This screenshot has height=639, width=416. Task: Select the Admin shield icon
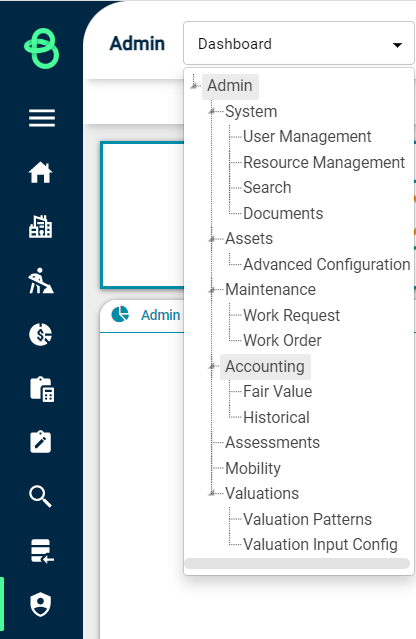pos(41,604)
